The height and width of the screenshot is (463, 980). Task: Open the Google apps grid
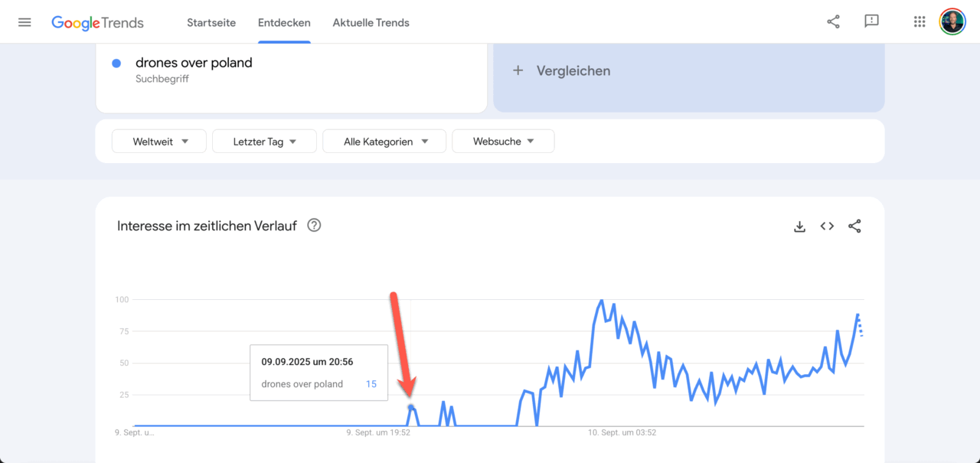coord(920,21)
